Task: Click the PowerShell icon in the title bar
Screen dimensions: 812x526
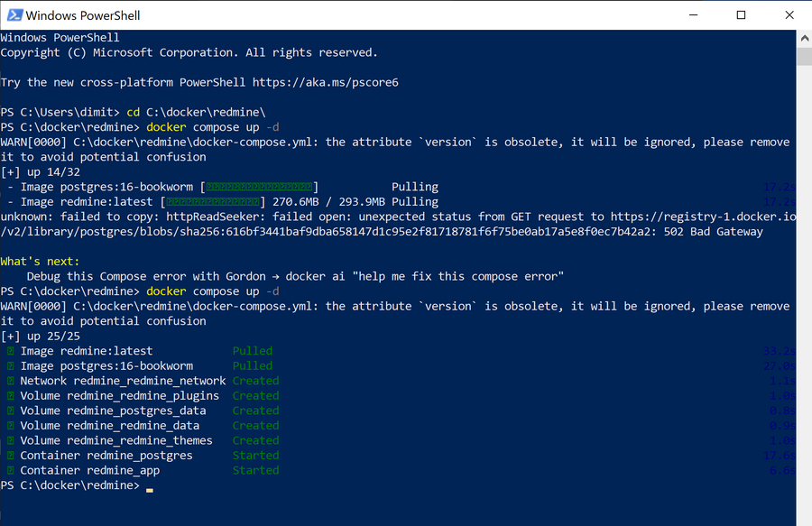Action: (14, 15)
